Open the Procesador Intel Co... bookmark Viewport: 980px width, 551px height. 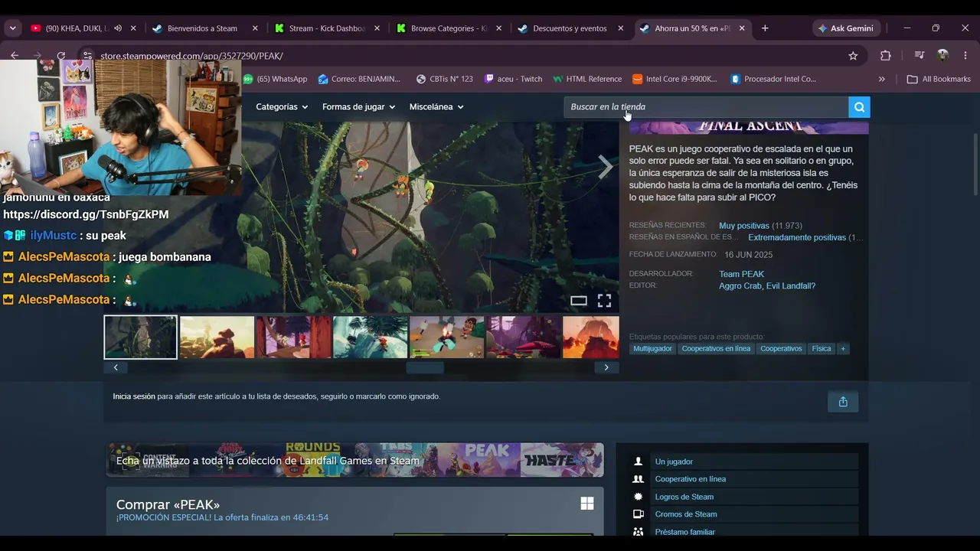(773, 79)
